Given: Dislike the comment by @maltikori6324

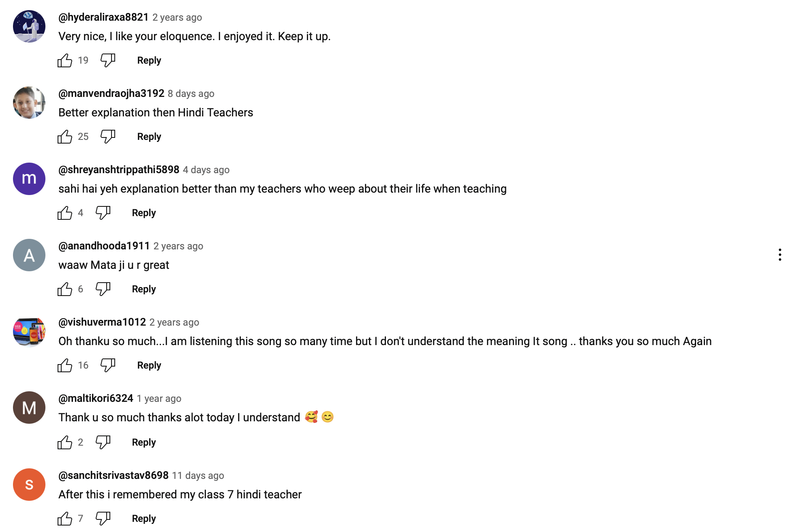Looking at the screenshot, I should click(103, 442).
